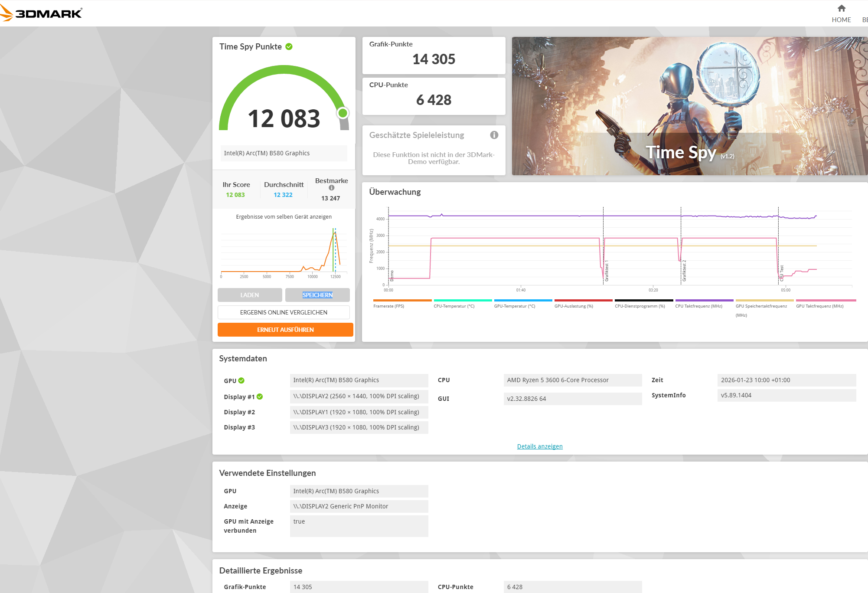This screenshot has width=868, height=593.
Task: Click the Grafiktest 1 marker in the monitoring chart
Action: (x=607, y=271)
